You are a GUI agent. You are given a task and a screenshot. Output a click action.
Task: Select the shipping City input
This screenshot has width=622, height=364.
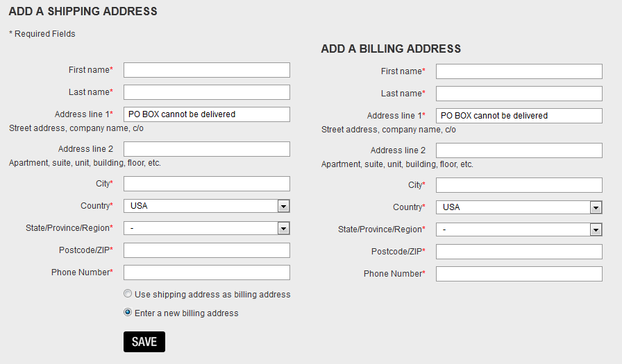[207, 184]
